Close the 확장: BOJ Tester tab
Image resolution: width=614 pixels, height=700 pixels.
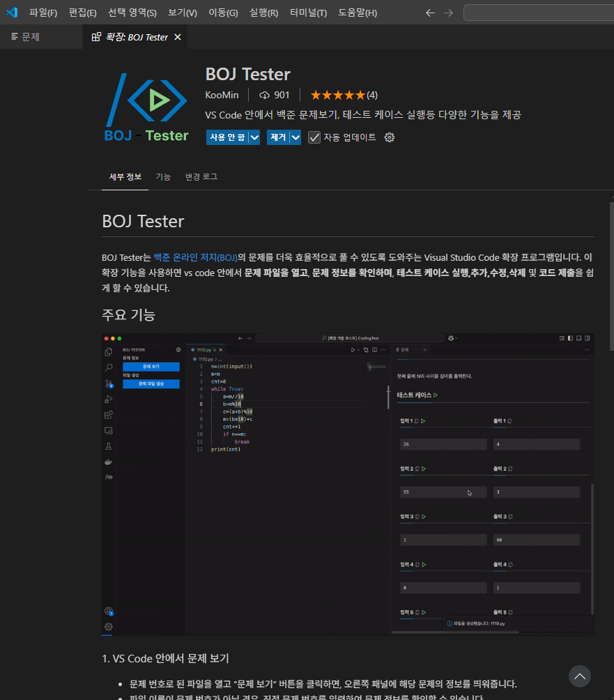coord(178,37)
